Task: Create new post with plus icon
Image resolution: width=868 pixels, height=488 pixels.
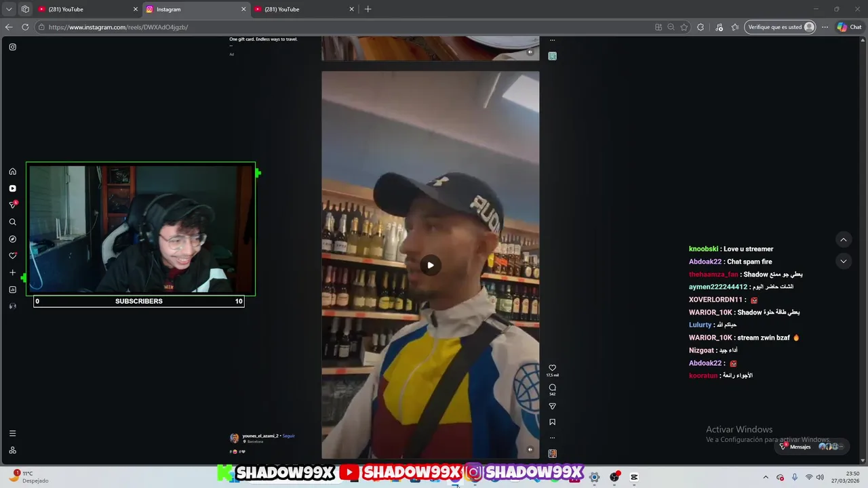Action: click(12, 272)
